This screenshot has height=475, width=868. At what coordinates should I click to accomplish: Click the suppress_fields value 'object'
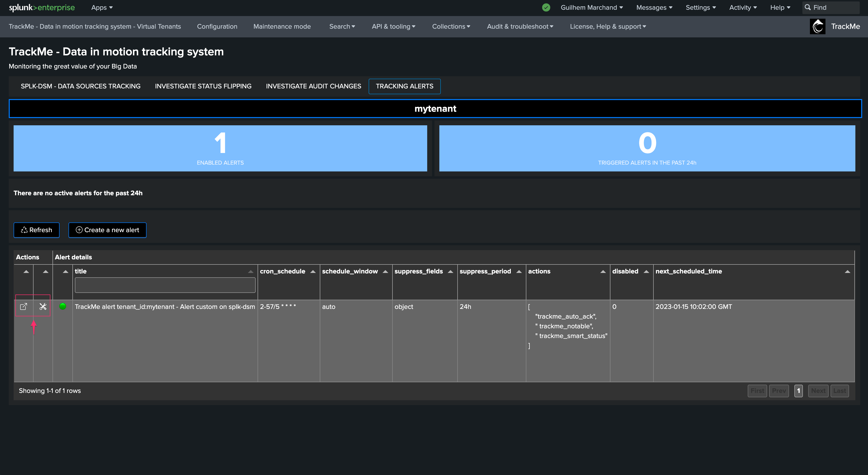coord(404,307)
